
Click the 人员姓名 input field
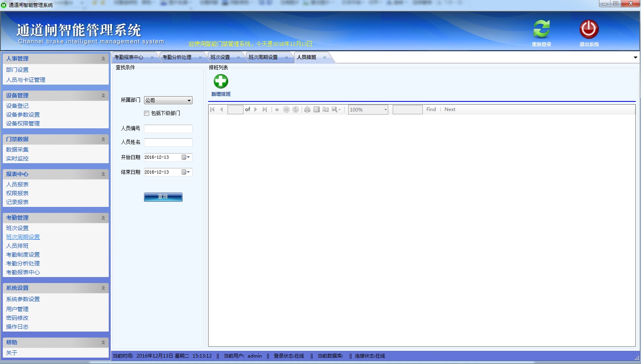[168, 142]
